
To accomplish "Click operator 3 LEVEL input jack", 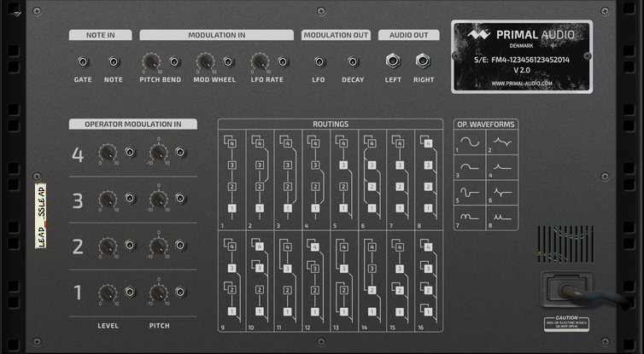I will [130, 199].
